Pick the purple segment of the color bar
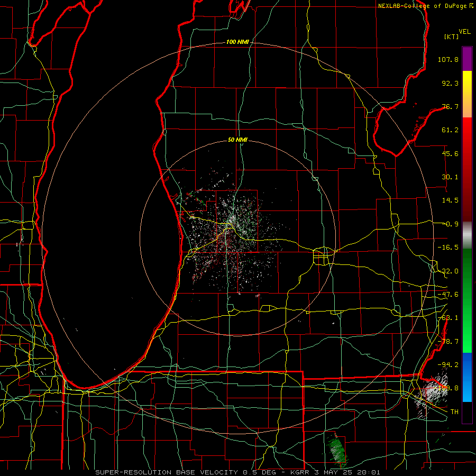 [x=467, y=59]
